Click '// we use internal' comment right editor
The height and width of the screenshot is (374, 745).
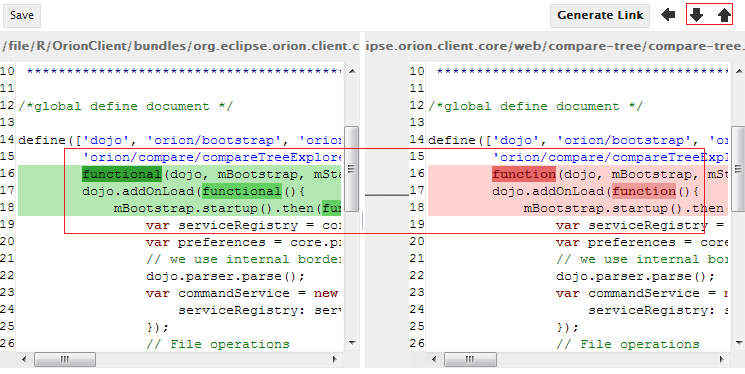pyautogui.click(x=641, y=259)
